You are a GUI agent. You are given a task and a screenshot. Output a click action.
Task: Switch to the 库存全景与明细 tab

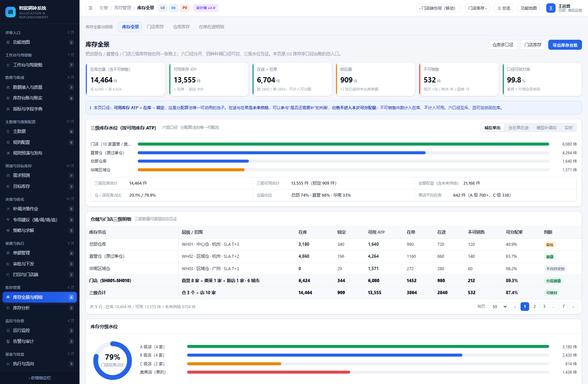pyautogui.click(x=99, y=27)
